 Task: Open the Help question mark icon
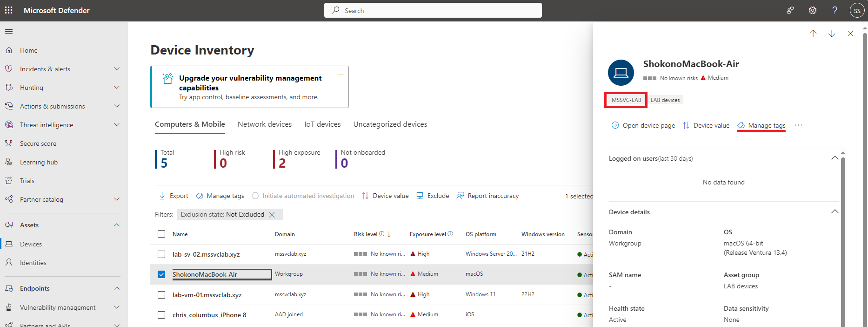point(835,10)
